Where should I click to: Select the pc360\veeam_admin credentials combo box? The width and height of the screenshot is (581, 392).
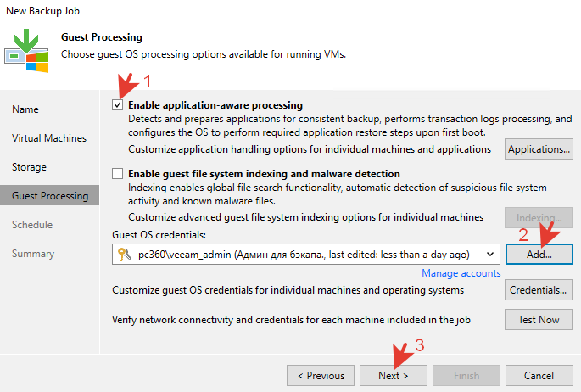click(x=305, y=254)
